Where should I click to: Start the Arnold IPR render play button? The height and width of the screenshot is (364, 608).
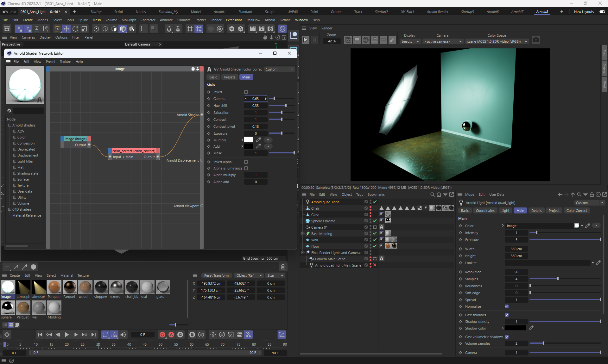305,40
